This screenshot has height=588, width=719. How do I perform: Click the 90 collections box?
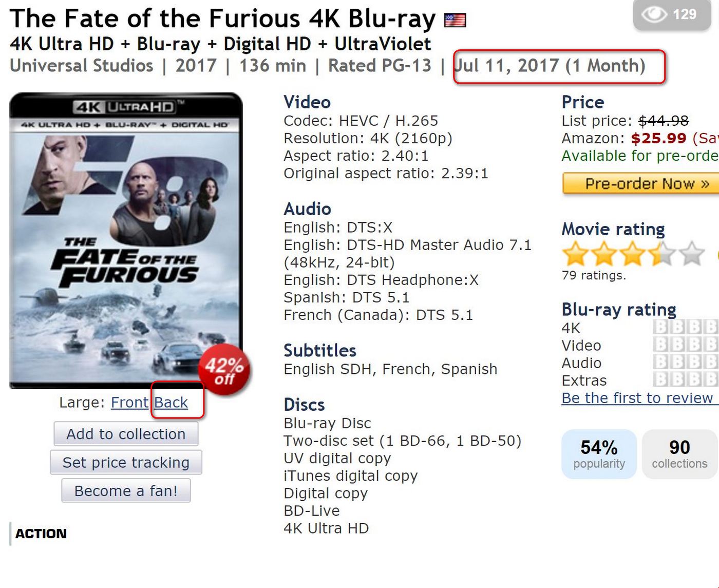679,454
